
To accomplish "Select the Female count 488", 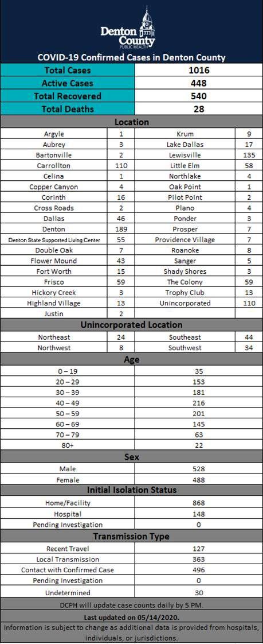I will 199,480.
